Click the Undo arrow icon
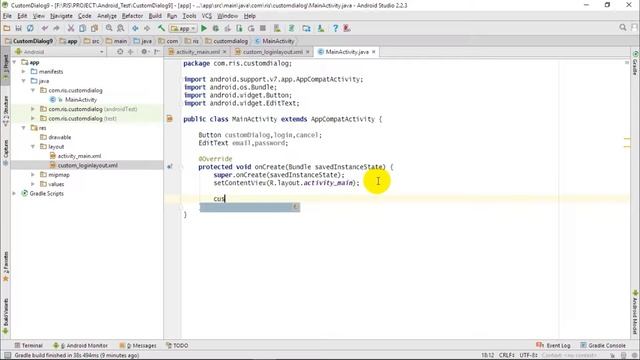 (x=44, y=28)
